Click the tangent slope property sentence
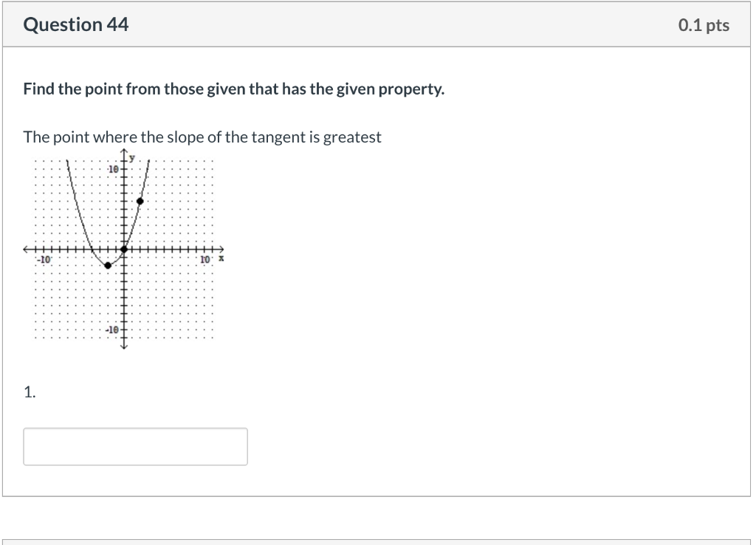This screenshot has width=756, height=545. (x=202, y=137)
